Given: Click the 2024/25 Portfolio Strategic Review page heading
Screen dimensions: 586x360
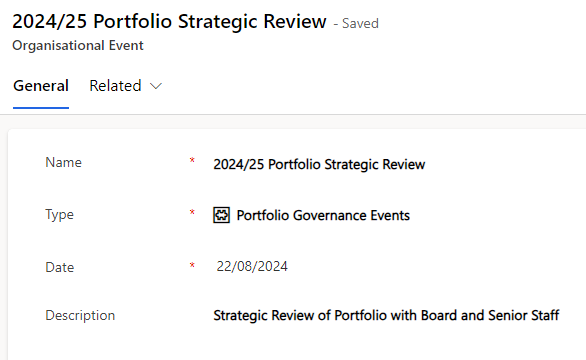Looking at the screenshot, I should (169, 21).
